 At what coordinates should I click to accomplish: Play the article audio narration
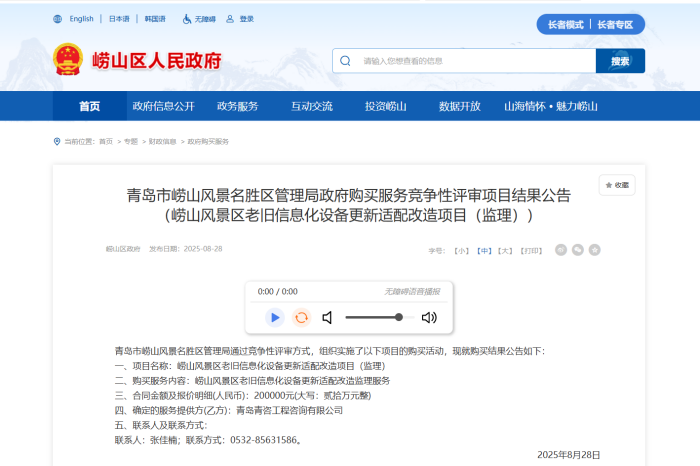274,317
